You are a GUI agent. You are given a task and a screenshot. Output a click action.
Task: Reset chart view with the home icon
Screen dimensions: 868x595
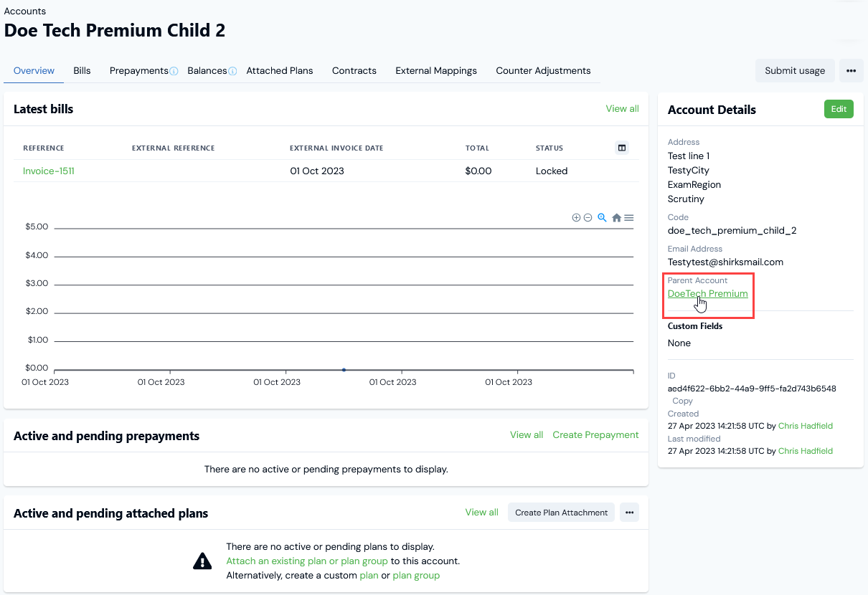(x=616, y=217)
